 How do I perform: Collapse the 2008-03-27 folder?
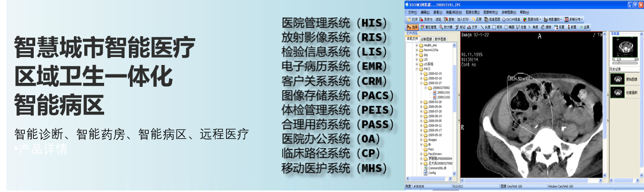(x=421, y=83)
